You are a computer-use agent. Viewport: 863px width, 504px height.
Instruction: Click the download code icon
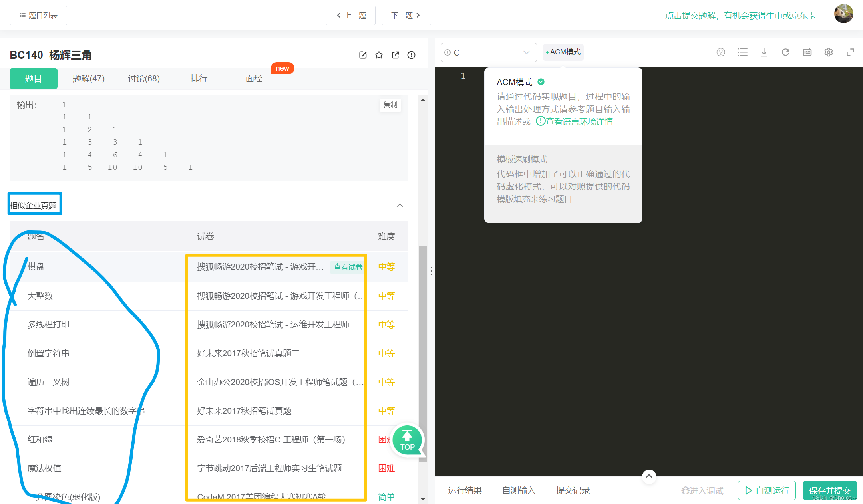[x=764, y=52]
